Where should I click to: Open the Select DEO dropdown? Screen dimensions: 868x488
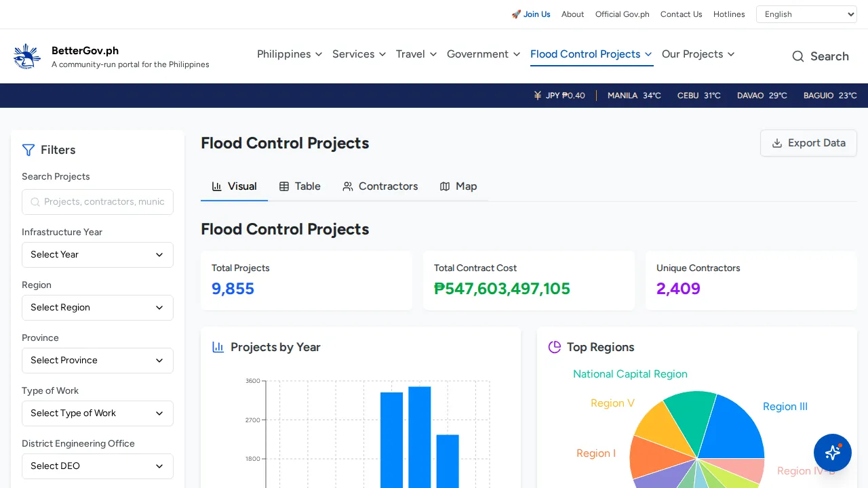coord(98,466)
